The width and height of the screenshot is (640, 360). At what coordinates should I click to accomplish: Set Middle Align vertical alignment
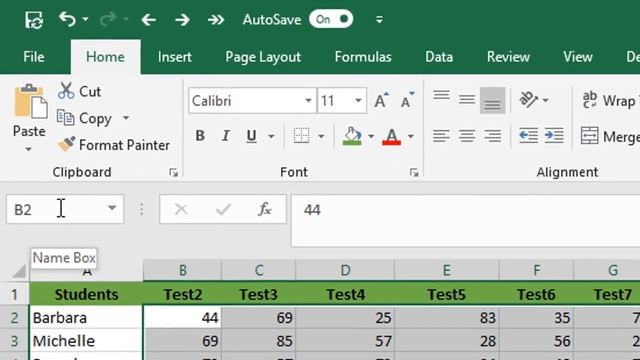click(x=467, y=99)
